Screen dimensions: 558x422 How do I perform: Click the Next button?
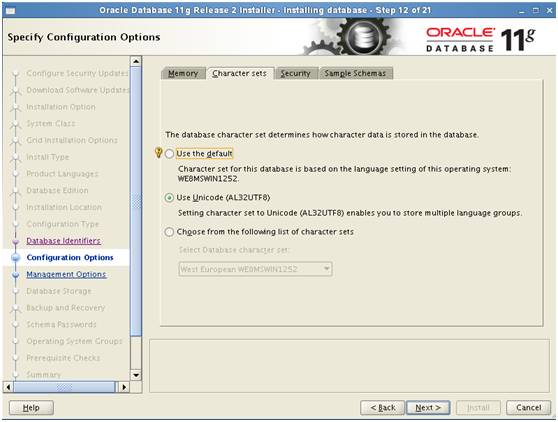click(428, 408)
